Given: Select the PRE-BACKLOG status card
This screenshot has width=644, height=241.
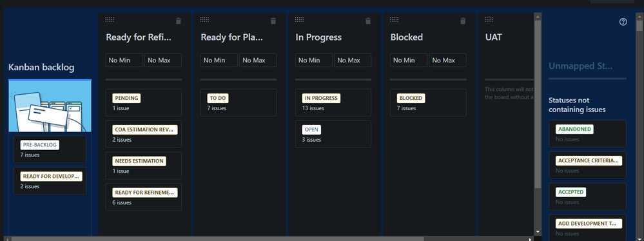Looking at the screenshot, I should click(x=50, y=149).
